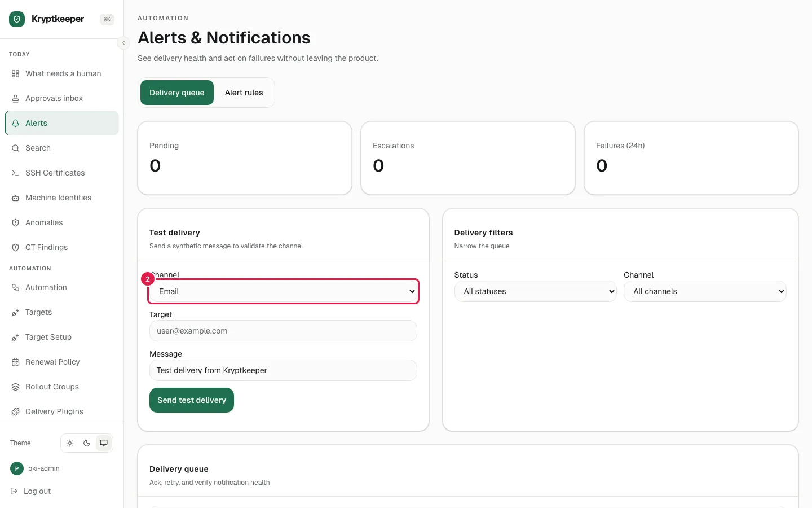Click the What needs a human grid icon
The width and height of the screenshot is (812, 508).
pyautogui.click(x=16, y=74)
